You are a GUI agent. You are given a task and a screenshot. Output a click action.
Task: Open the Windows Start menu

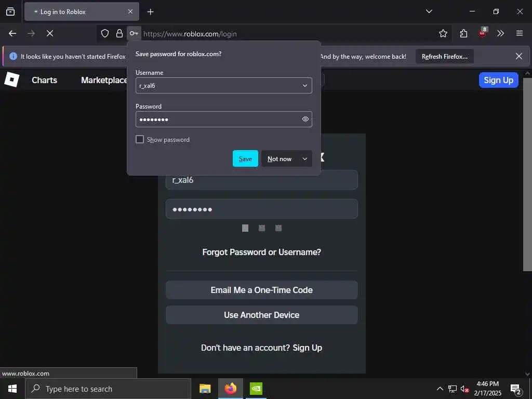pos(12,389)
